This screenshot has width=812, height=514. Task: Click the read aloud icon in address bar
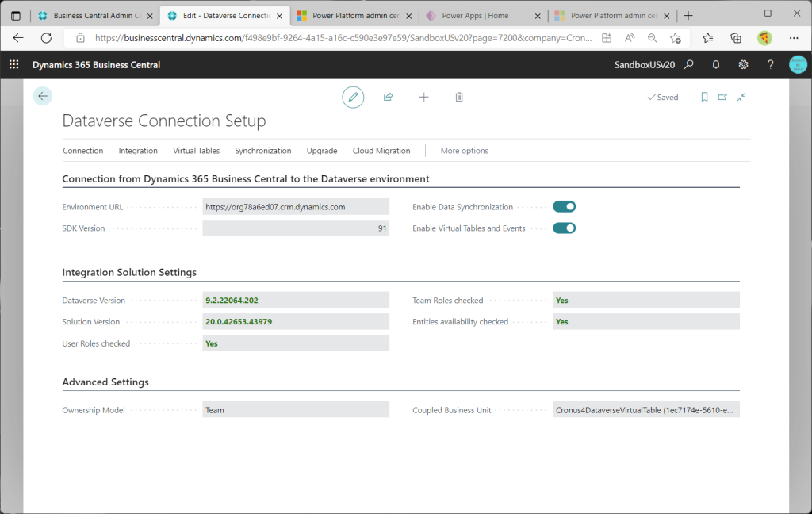pyautogui.click(x=630, y=38)
